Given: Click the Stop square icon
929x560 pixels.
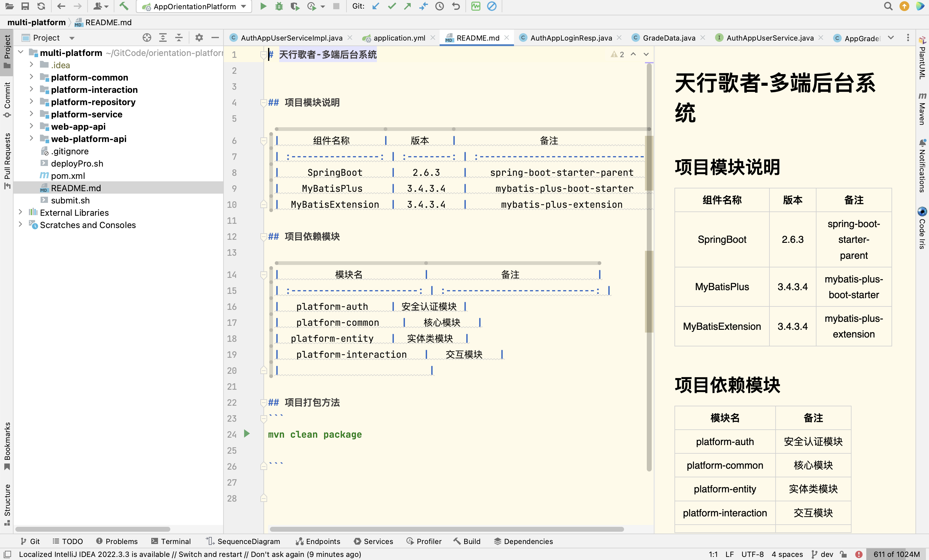Looking at the screenshot, I should pyautogui.click(x=336, y=6).
